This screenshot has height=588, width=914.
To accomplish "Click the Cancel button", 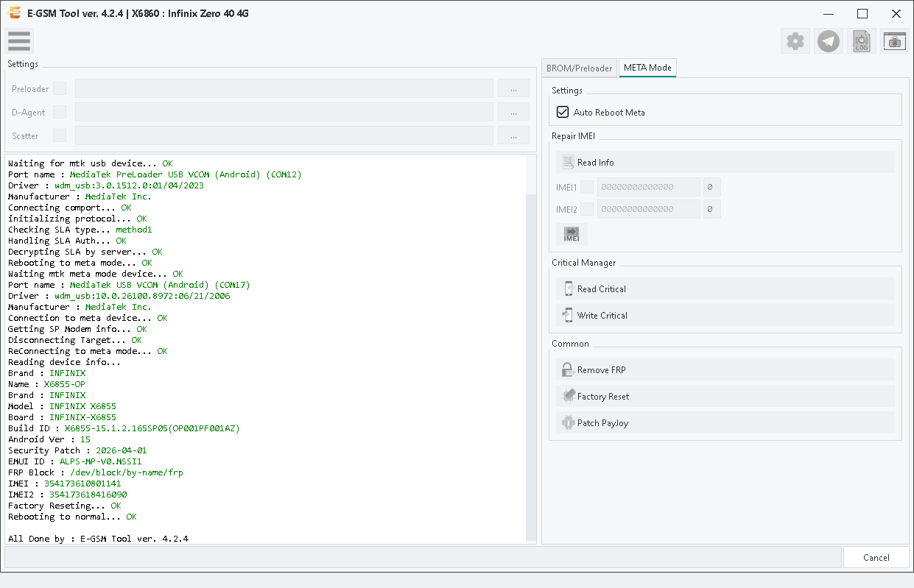I will tap(876, 557).
